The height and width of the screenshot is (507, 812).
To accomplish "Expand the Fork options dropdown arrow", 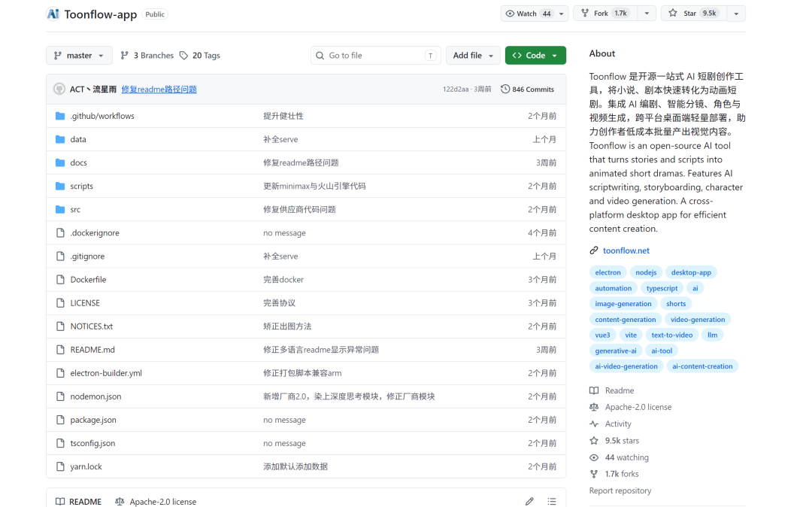I will [x=647, y=14].
